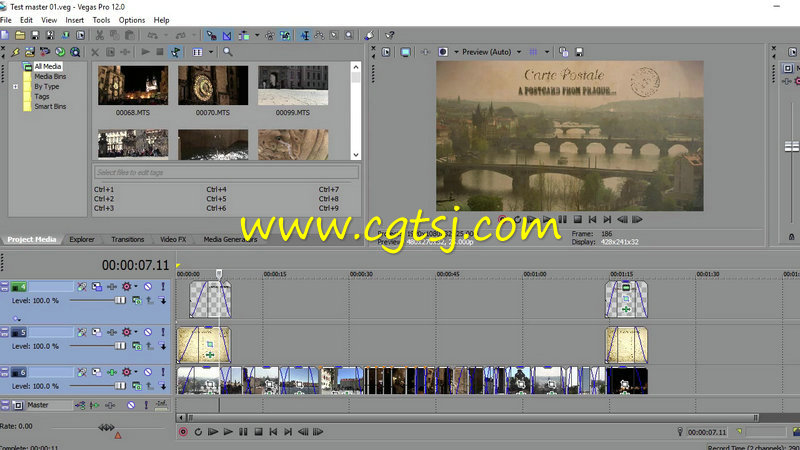This screenshot has height=450, width=800.
Task: Select the 00070.MTS clock thumbnail
Action: [x=213, y=85]
